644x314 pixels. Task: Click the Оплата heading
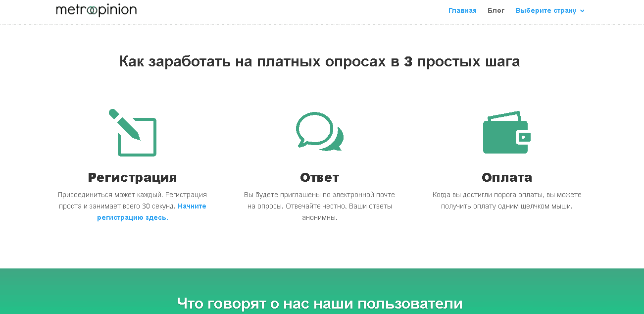506,177
